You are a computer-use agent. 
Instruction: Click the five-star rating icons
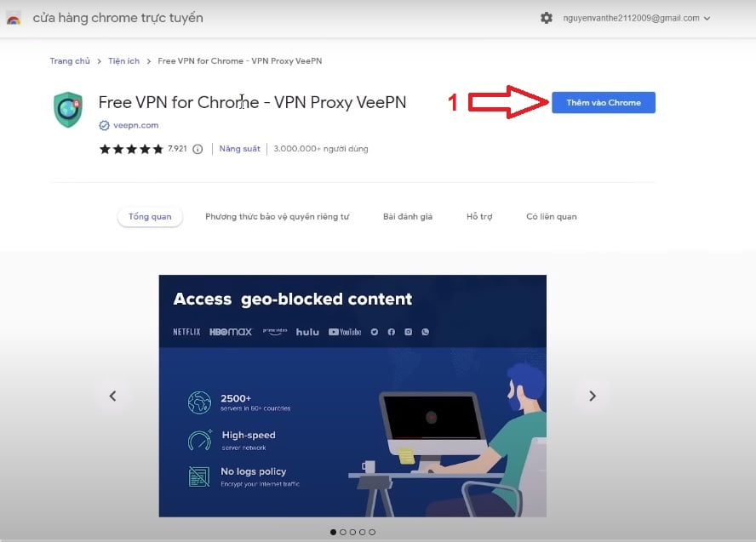[131, 149]
